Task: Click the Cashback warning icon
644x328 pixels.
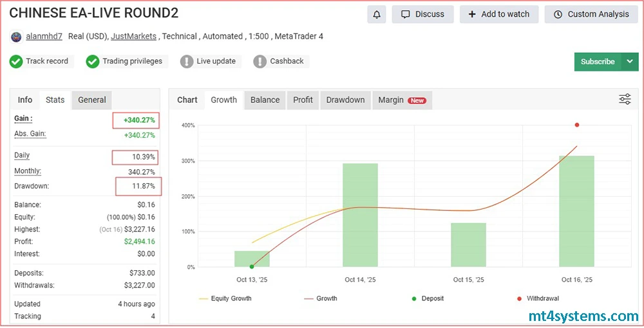Action: click(x=260, y=62)
